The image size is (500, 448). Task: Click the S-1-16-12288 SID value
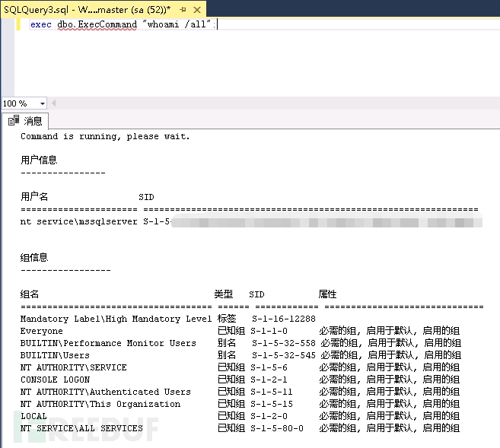(x=283, y=319)
